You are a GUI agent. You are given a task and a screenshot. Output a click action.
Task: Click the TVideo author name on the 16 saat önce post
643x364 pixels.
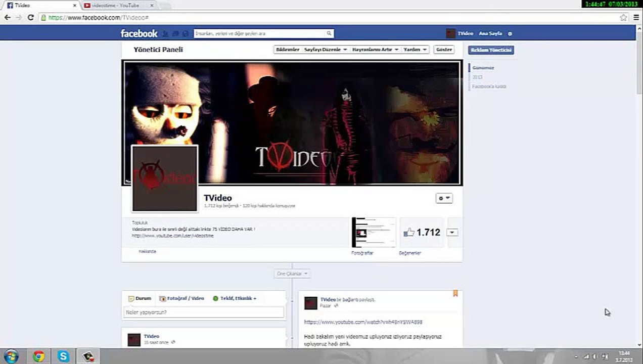coord(151,336)
